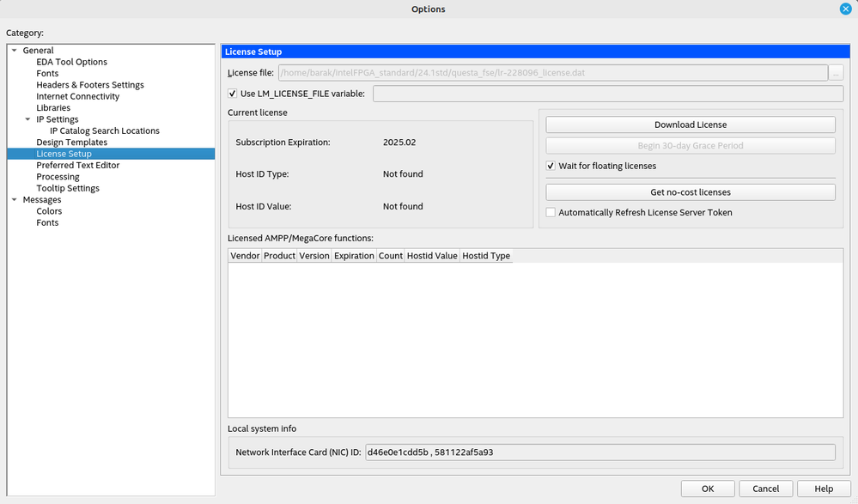Collapse the General category tree
This screenshot has height=504, width=858.
14,51
